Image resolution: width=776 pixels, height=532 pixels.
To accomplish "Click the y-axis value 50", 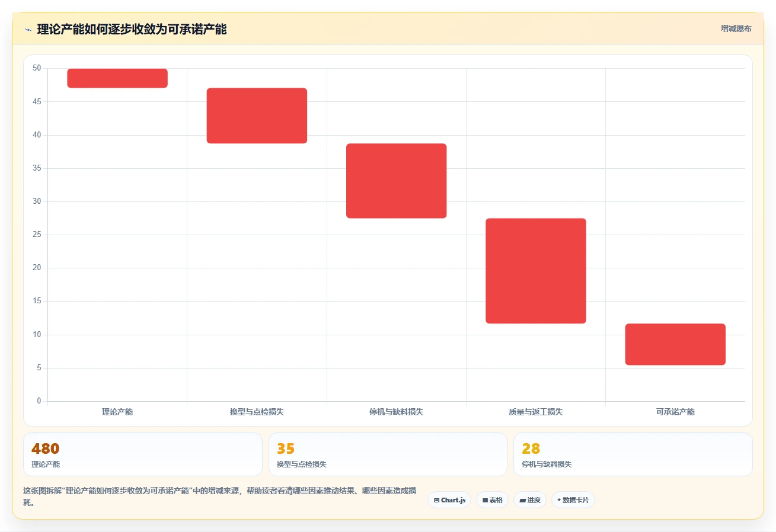I will (x=37, y=68).
